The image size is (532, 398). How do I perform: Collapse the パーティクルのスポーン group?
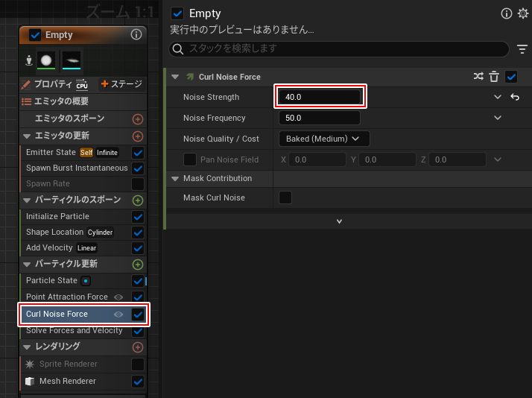tap(27, 200)
